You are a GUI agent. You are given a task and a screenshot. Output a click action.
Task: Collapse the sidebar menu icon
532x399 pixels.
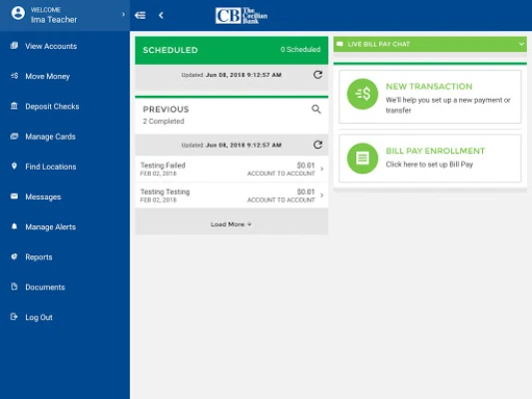[140, 15]
